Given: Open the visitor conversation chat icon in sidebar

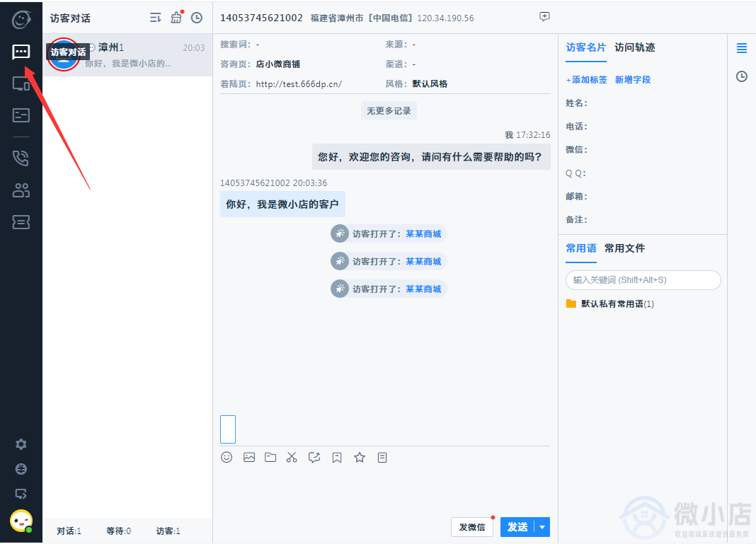Looking at the screenshot, I should 21,52.
